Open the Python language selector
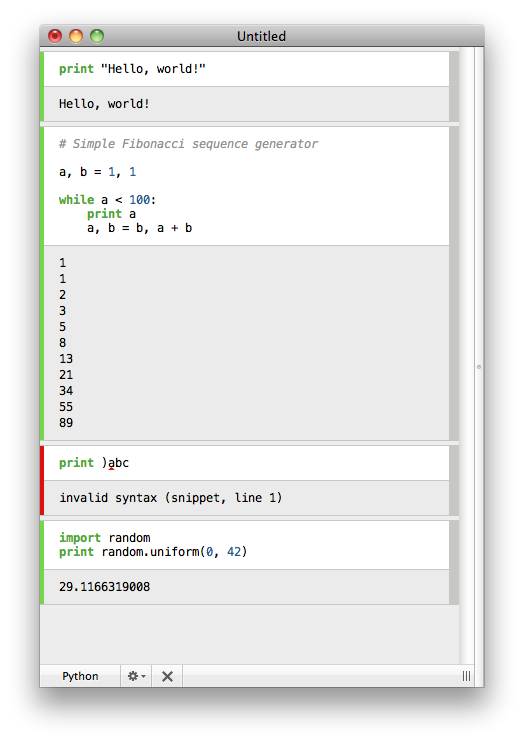The image size is (524, 742). [80, 676]
